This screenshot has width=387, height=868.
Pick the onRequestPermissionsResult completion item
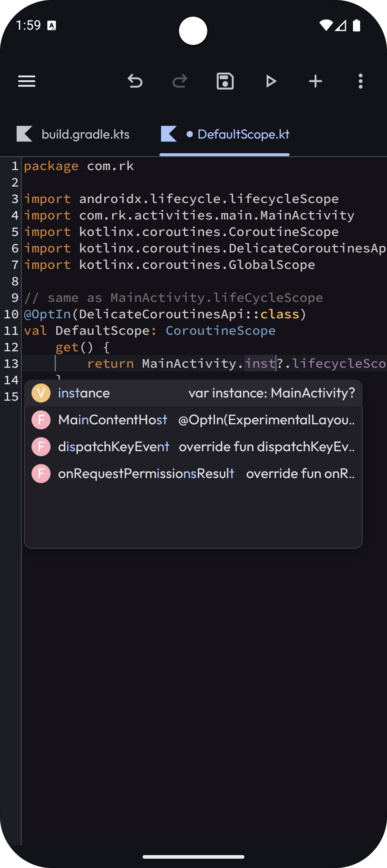193,473
